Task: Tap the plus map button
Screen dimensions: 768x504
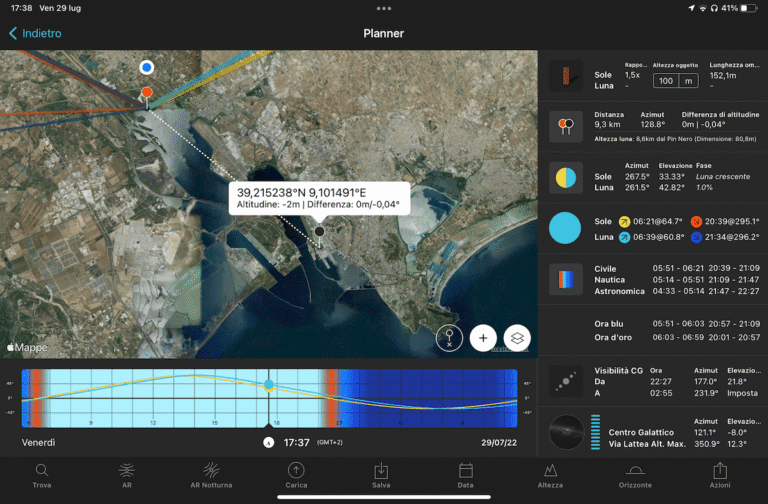Action: (483, 338)
